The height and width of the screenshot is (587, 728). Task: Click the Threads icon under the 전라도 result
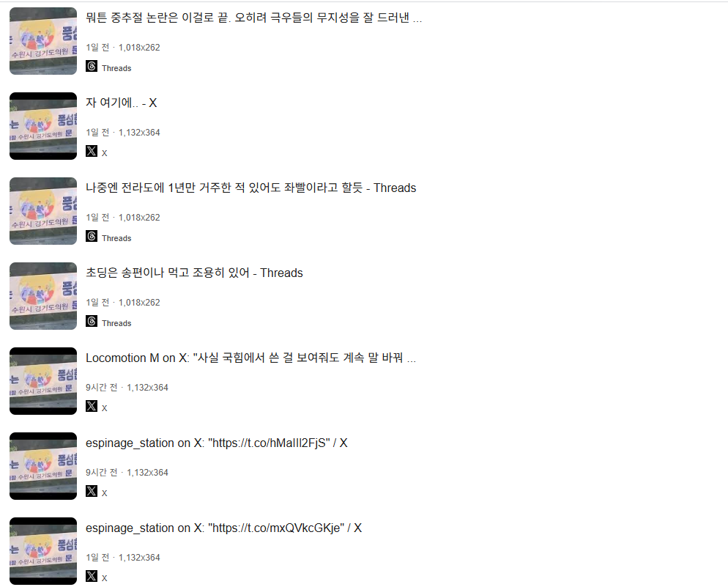tap(92, 236)
